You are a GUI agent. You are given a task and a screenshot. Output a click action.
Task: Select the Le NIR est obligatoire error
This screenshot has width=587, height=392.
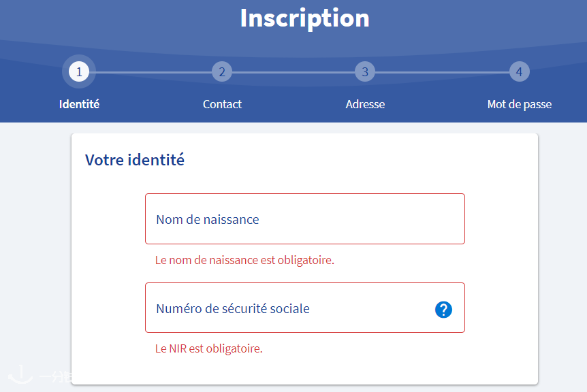[209, 348]
